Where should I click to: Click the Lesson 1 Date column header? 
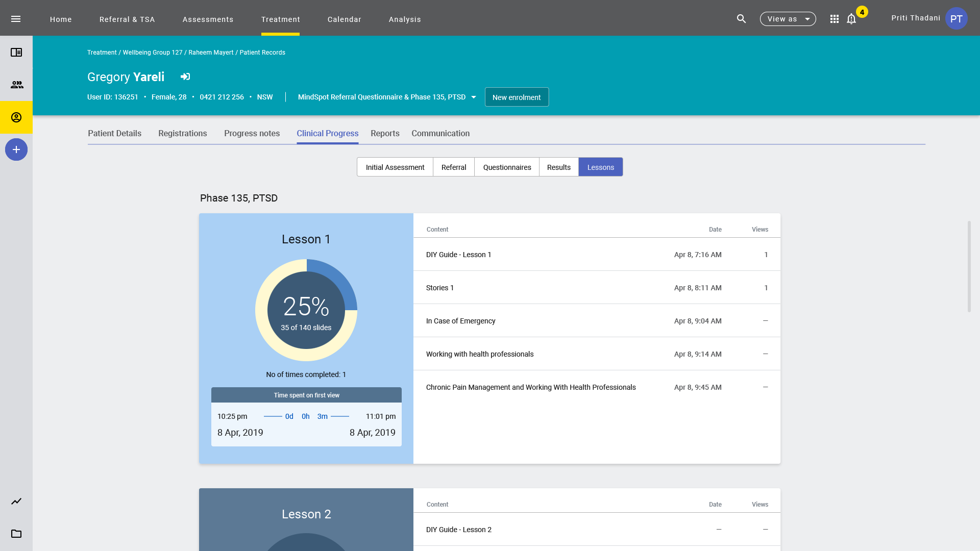[x=715, y=230]
